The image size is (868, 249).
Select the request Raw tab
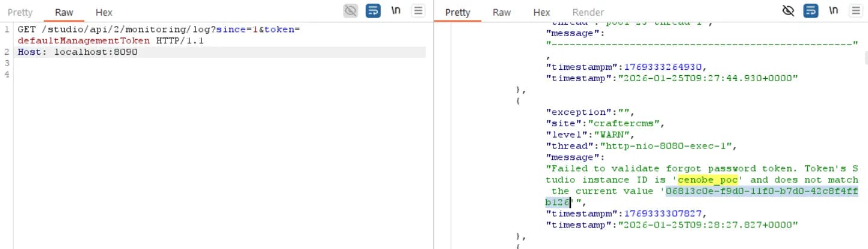pyautogui.click(x=64, y=12)
